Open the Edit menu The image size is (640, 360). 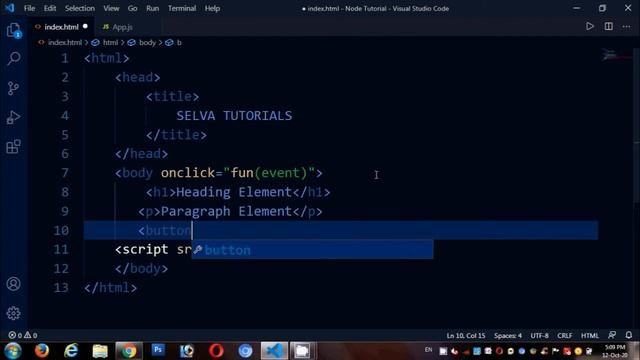(x=50, y=8)
